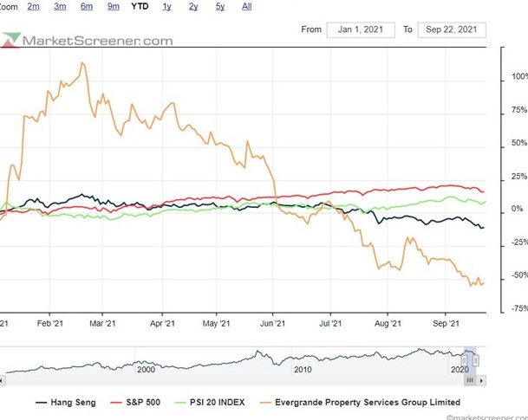Viewport: 528px width, 420px height.
Task: Show All data zoom range
Action: (x=247, y=6)
